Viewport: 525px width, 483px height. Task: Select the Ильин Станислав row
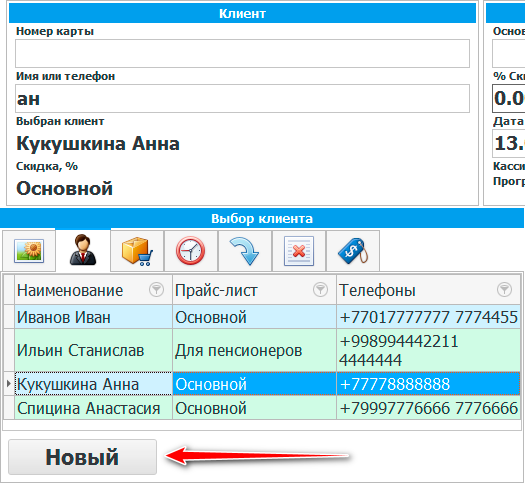(261, 350)
